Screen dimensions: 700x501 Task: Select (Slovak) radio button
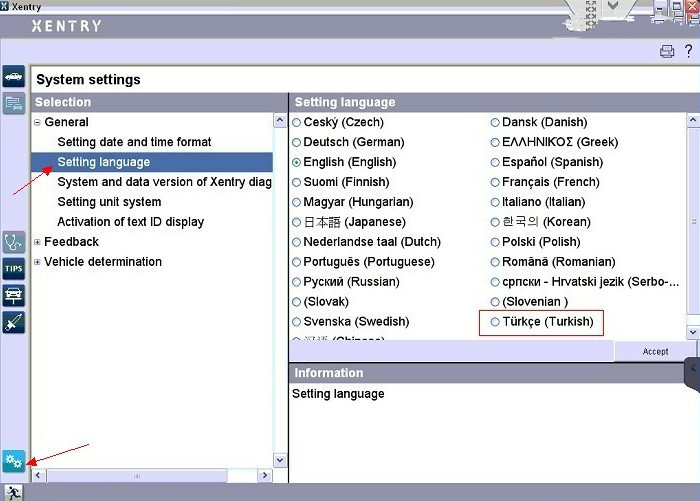click(x=296, y=302)
